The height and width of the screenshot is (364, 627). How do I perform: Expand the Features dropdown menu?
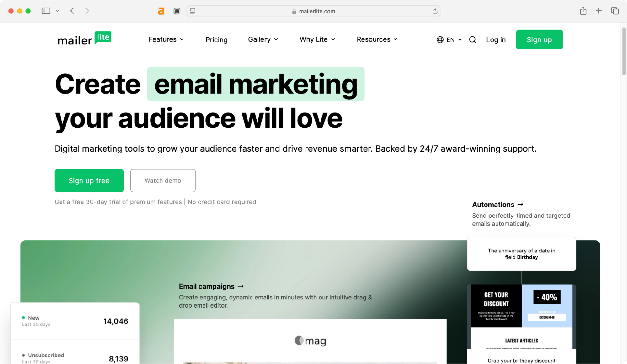click(x=166, y=39)
